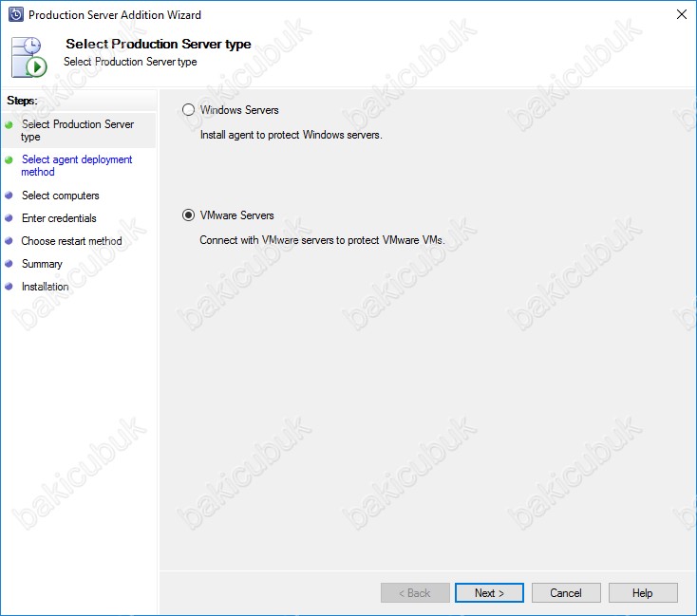Open Help for this wizard
The width and height of the screenshot is (697, 616).
pos(643,593)
